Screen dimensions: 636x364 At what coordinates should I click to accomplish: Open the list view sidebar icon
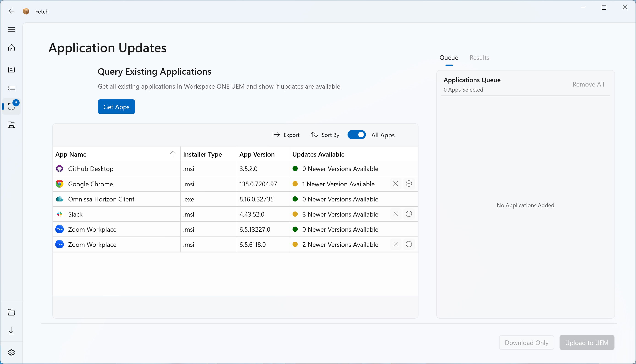point(11,88)
